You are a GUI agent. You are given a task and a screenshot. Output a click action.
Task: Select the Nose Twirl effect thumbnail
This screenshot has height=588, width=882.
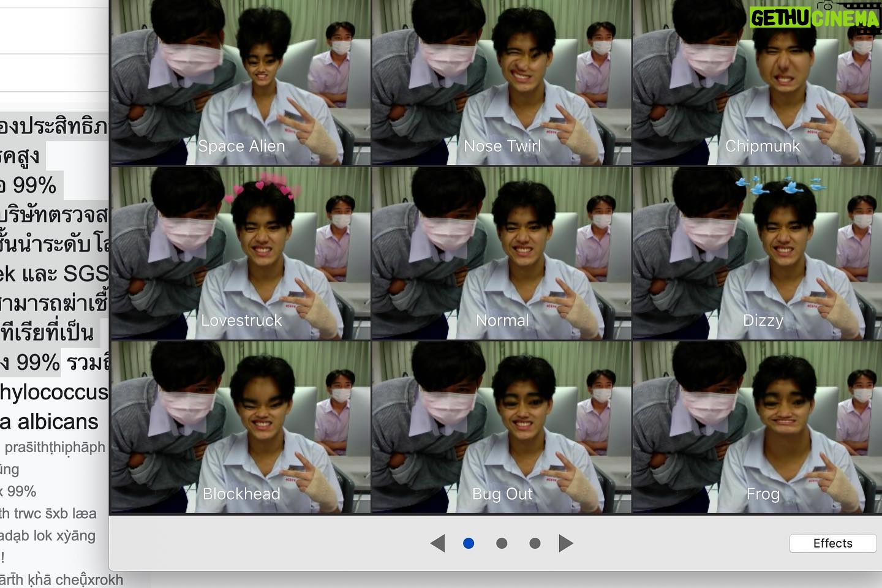click(x=502, y=82)
